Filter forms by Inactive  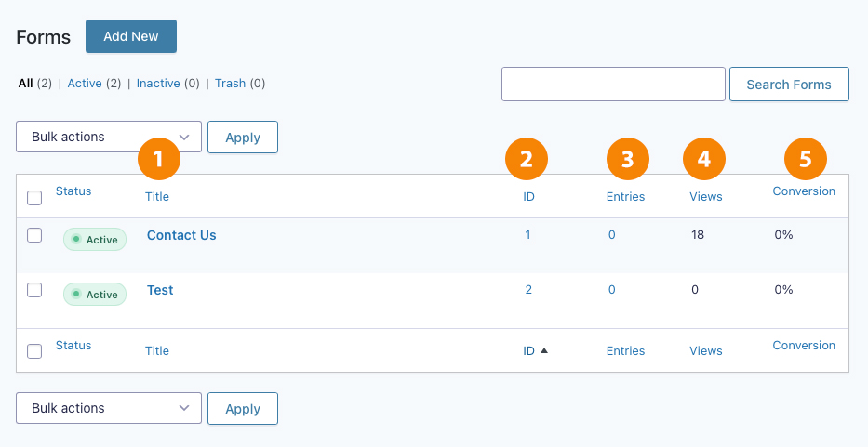[158, 84]
